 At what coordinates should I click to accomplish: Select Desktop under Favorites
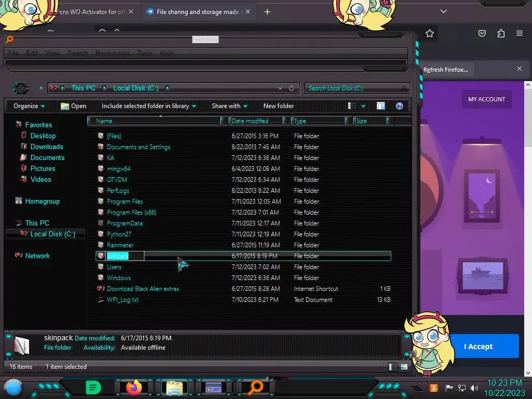point(43,136)
